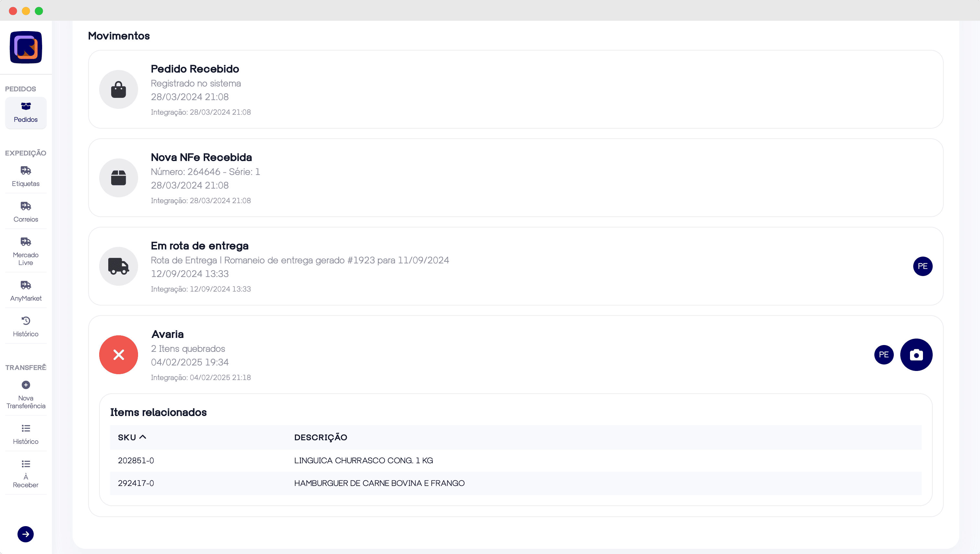The image size is (980, 554).
Task: Open Histórico under Expedição
Action: [26, 327]
